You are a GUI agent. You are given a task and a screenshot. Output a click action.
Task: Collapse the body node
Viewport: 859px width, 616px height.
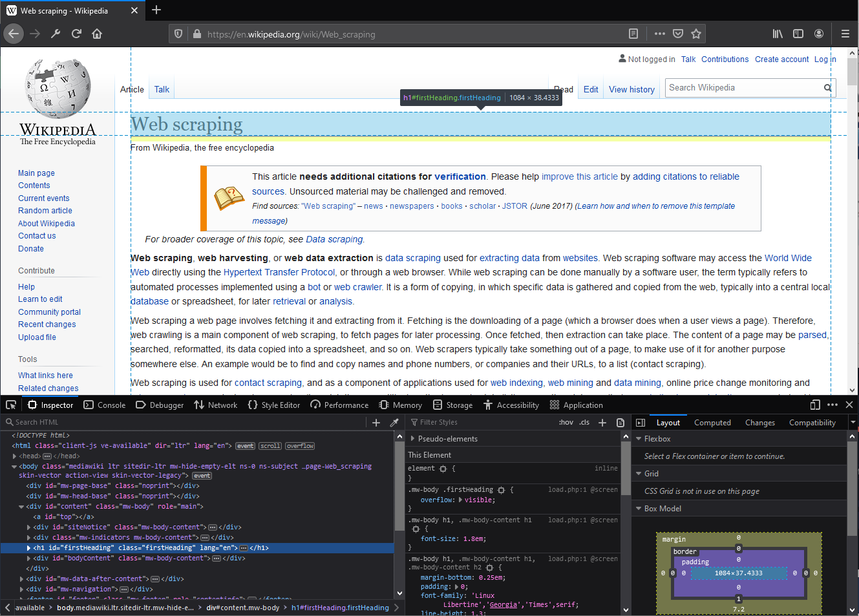click(14, 466)
